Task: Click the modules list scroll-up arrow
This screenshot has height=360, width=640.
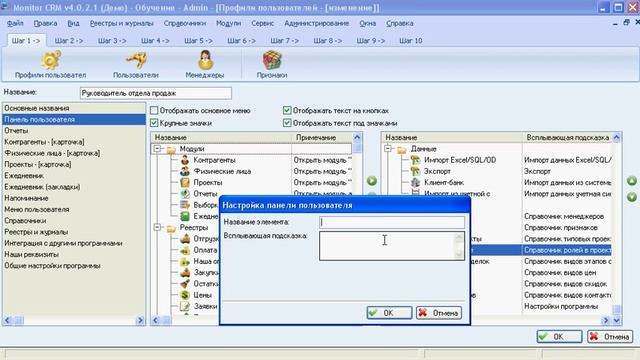Action: point(357,137)
